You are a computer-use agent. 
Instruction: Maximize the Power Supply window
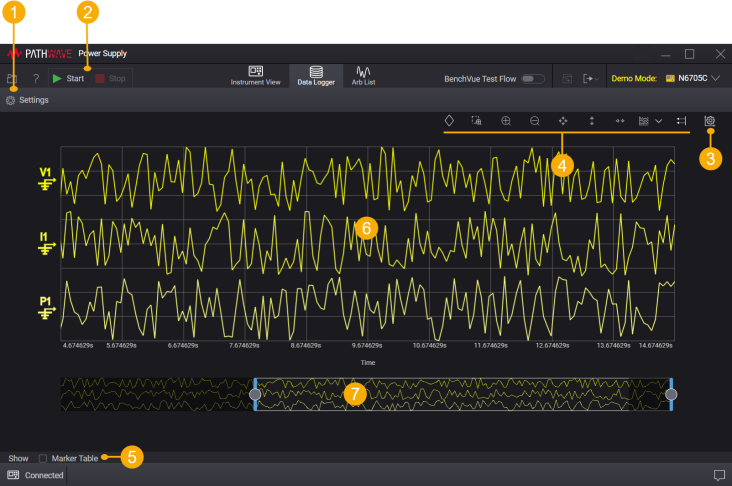click(x=690, y=54)
